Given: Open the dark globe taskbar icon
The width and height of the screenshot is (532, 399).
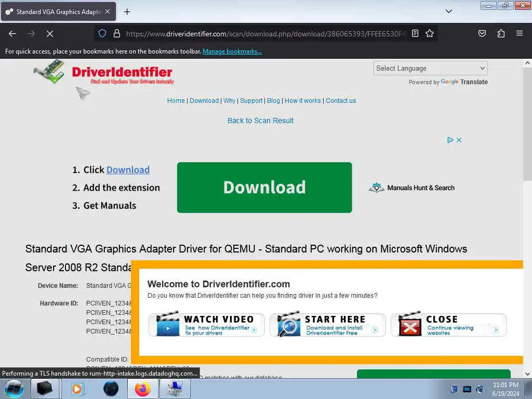Looking at the screenshot, I should point(111,389).
